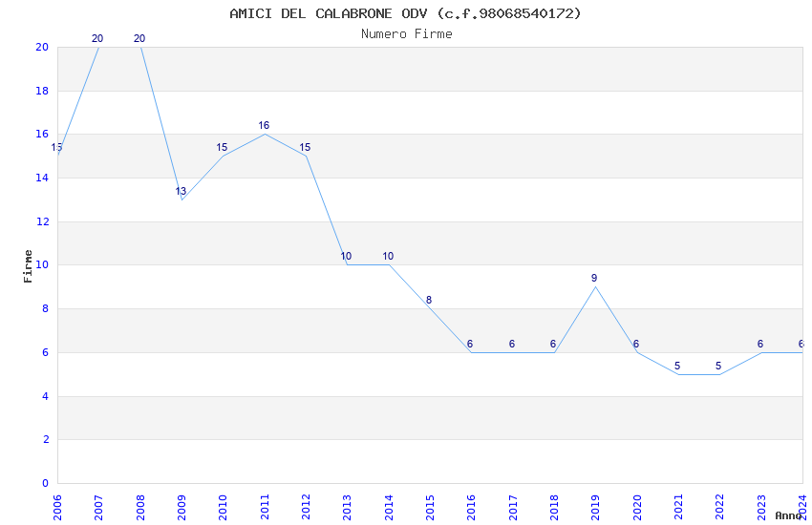Image resolution: width=812 pixels, height=525 pixels.
Task: Click the Anno horizontal axis title
Action: pos(788,515)
